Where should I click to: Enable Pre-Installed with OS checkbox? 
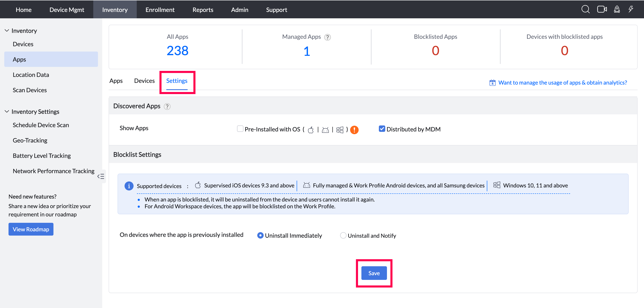click(240, 129)
